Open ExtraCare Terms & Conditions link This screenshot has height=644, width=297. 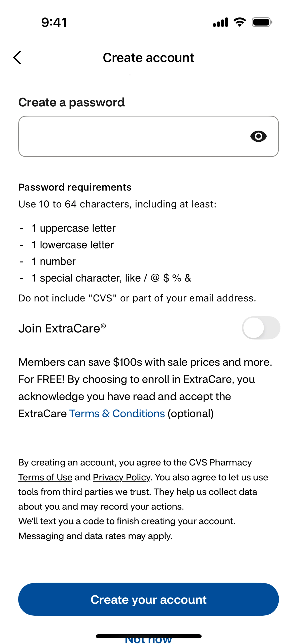coord(117,413)
